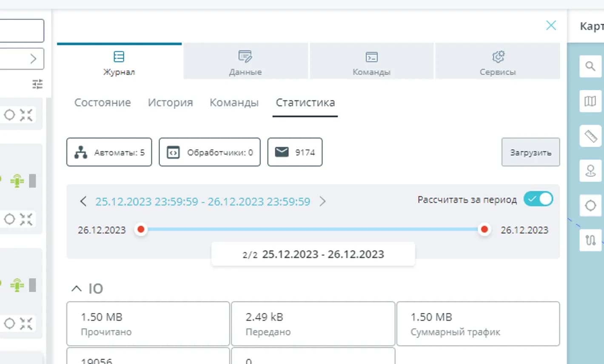Select the ruler measurement tool

coord(590,136)
